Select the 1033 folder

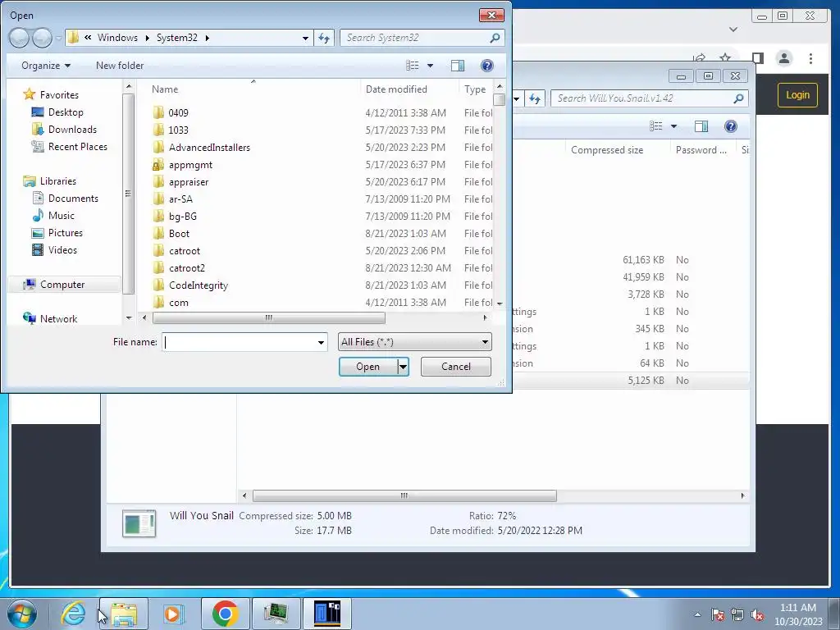point(178,130)
